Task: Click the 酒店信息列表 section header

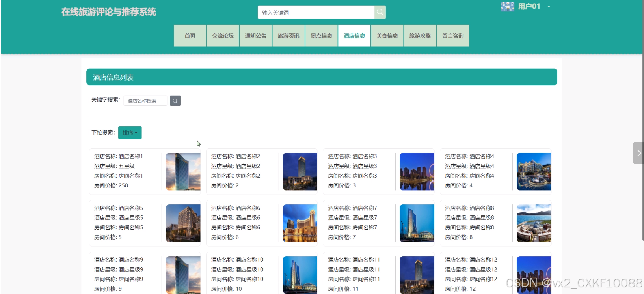Action: click(x=322, y=77)
